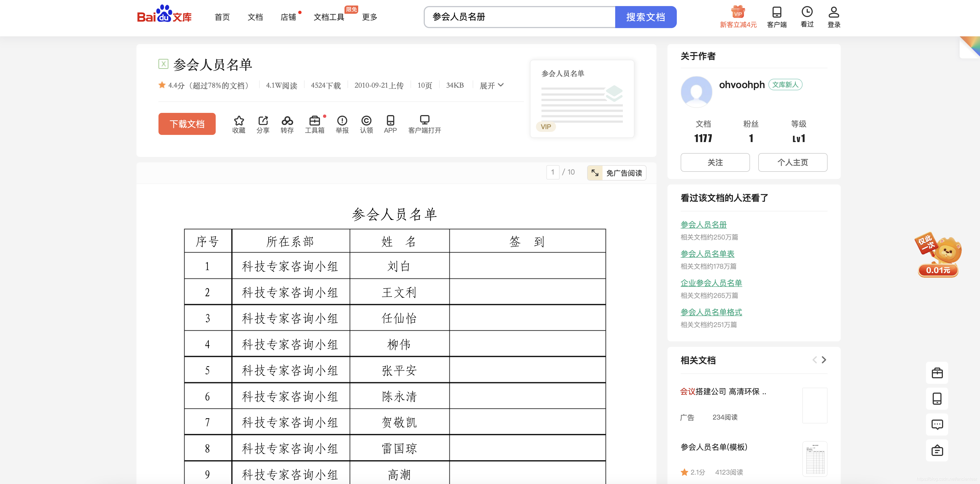Image resolution: width=980 pixels, height=484 pixels.
Task: Click the VIP document preview thumbnail
Action: click(x=582, y=99)
